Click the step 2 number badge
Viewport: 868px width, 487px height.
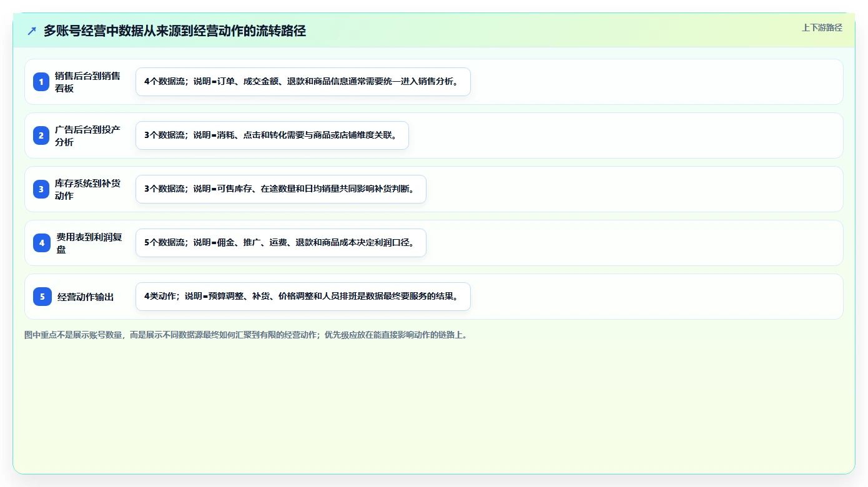(41, 135)
